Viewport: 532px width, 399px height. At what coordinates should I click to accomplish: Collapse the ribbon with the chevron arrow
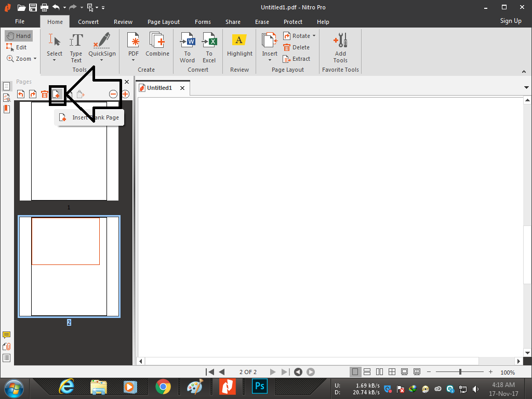[x=524, y=72]
